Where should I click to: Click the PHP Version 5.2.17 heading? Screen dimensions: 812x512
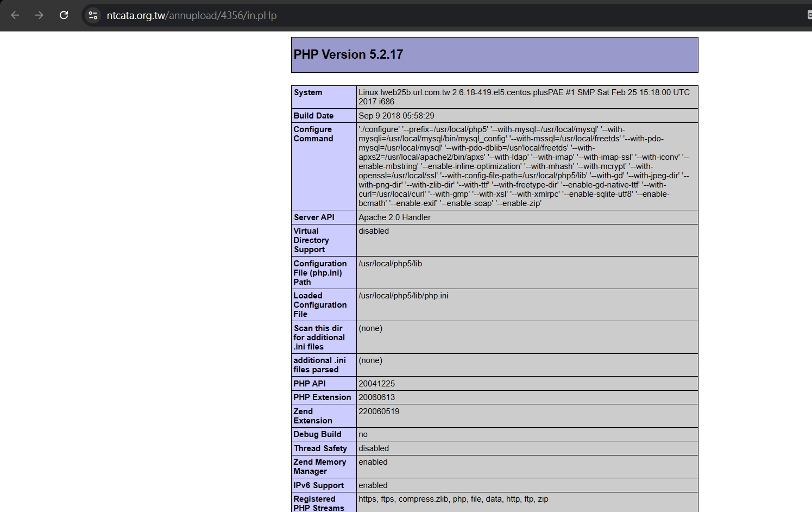click(348, 54)
